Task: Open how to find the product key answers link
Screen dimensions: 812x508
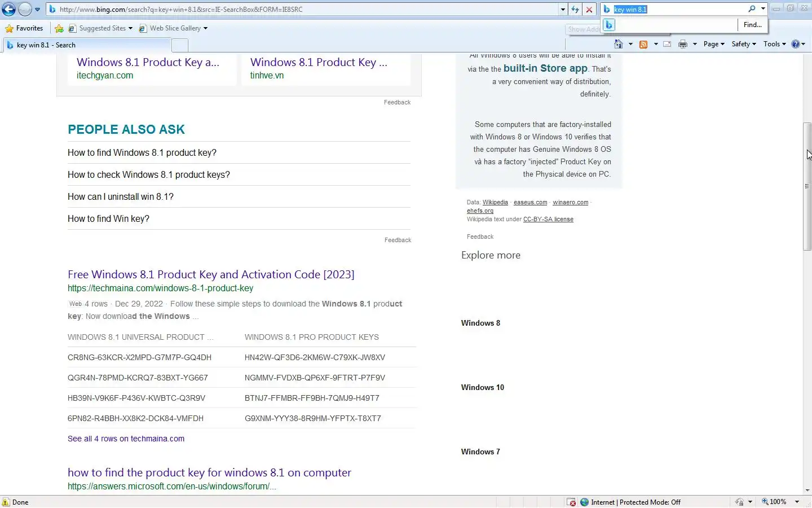Action: tap(209, 472)
